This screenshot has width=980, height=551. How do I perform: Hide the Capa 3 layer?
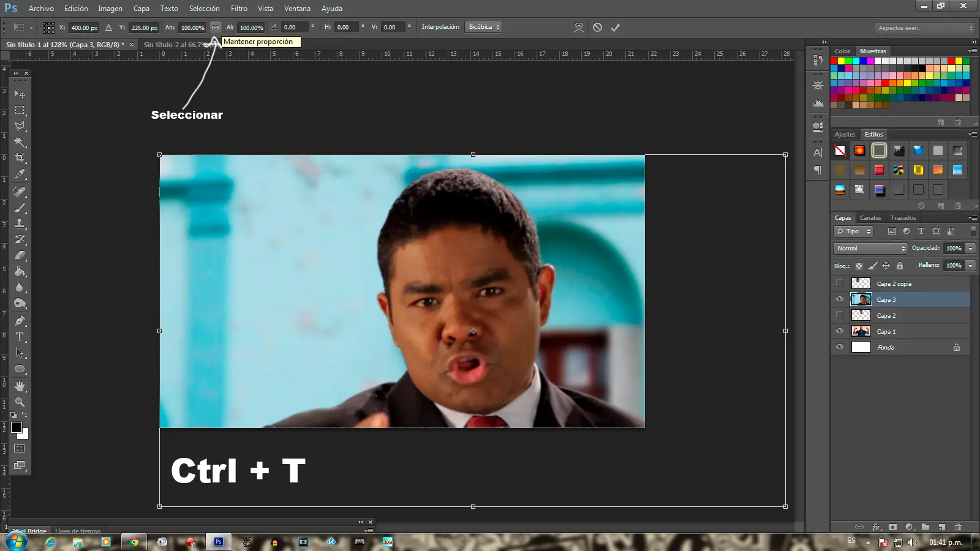click(839, 299)
